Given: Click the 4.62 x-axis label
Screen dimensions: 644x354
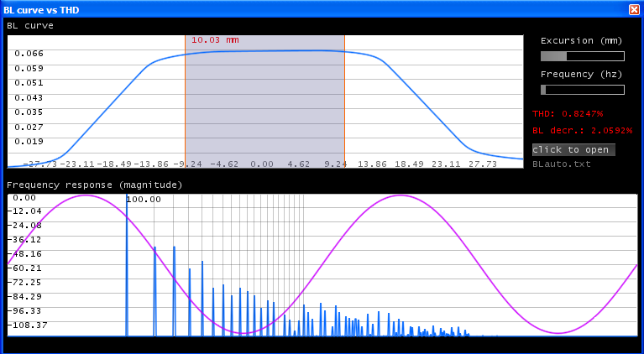Looking at the screenshot, I should [299, 164].
